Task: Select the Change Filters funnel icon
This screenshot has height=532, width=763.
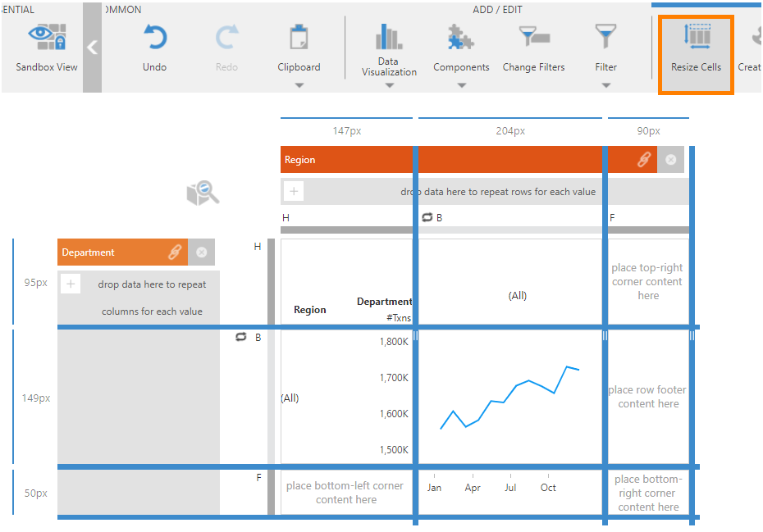Action: click(x=533, y=37)
